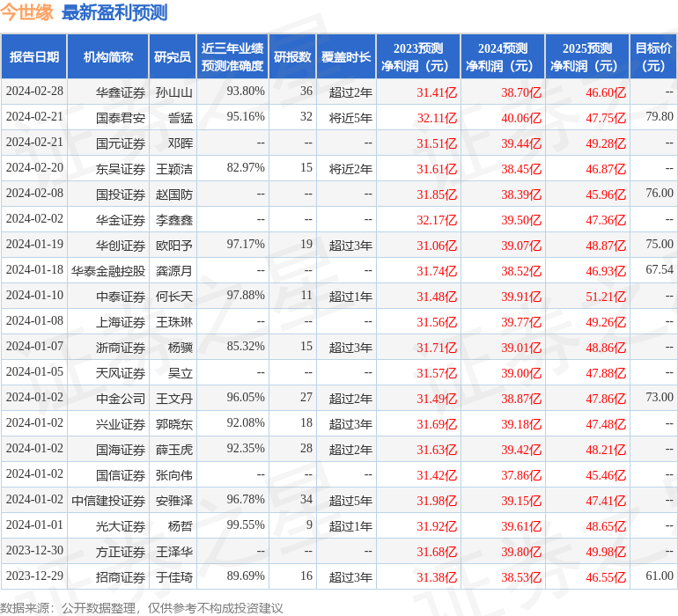The width and height of the screenshot is (678, 616).
Task: Click the institution 上海证券
Action: tap(121, 322)
